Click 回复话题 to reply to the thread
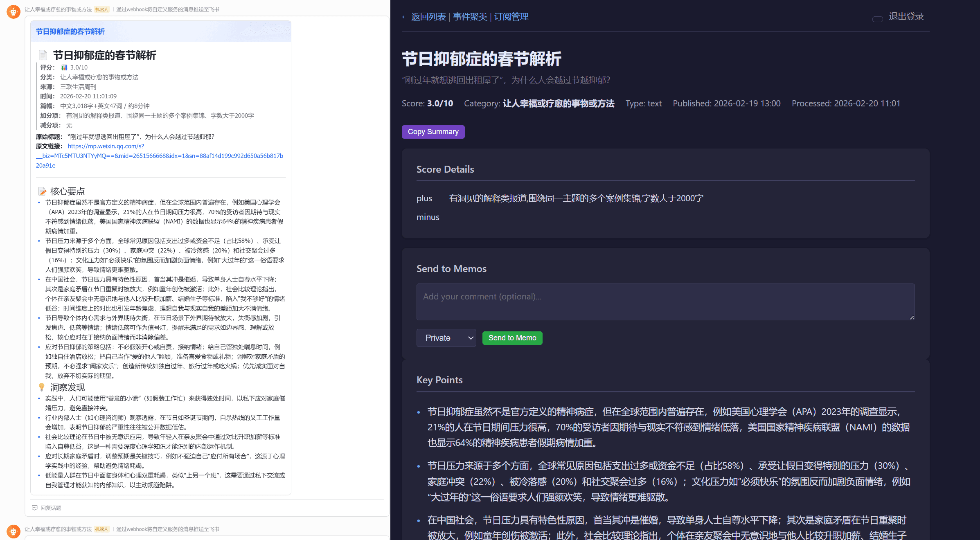 pos(50,508)
